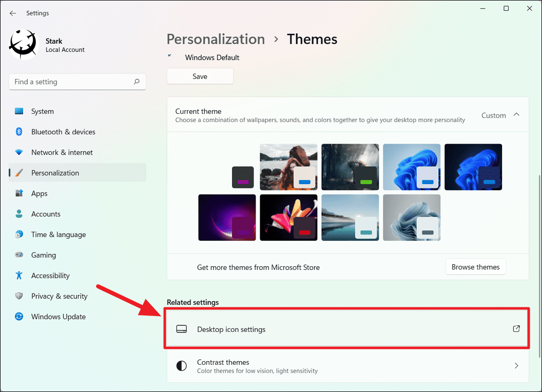Click the Stark profile avatar picture

tap(23, 44)
